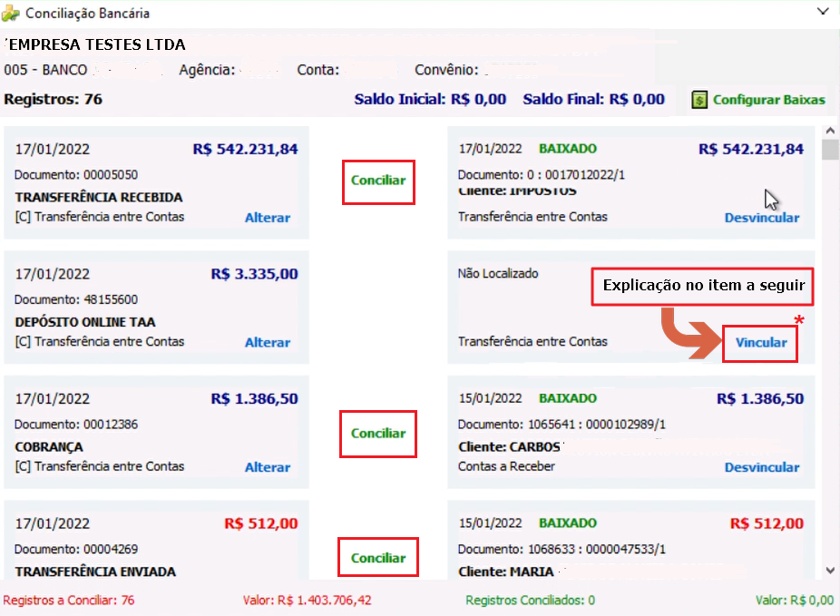
Task: Expand the chevron at window top right
Action: [x=823, y=11]
